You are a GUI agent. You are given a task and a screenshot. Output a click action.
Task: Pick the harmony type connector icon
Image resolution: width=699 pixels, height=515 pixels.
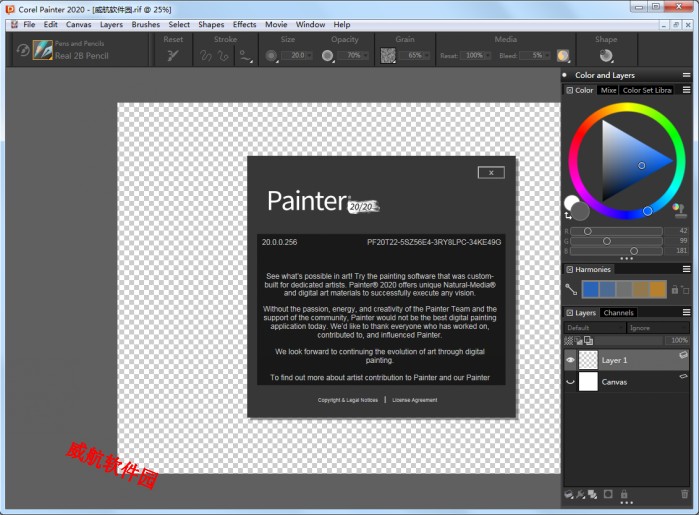click(x=571, y=289)
